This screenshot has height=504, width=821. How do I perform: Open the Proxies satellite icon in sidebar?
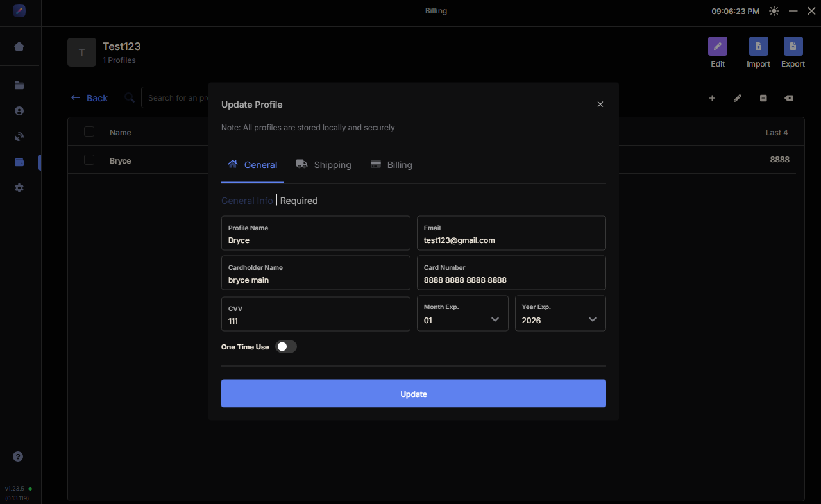pyautogui.click(x=19, y=136)
